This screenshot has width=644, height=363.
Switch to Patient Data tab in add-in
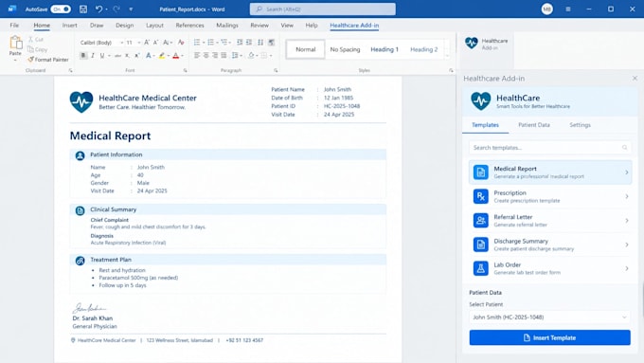coord(534,125)
